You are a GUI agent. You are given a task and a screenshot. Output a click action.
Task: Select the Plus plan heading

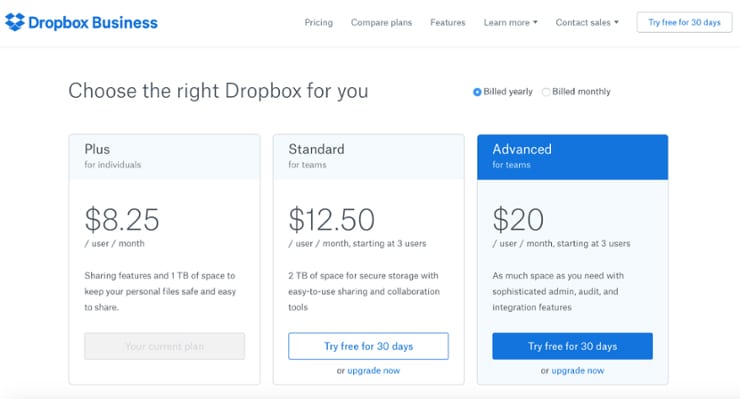point(97,149)
